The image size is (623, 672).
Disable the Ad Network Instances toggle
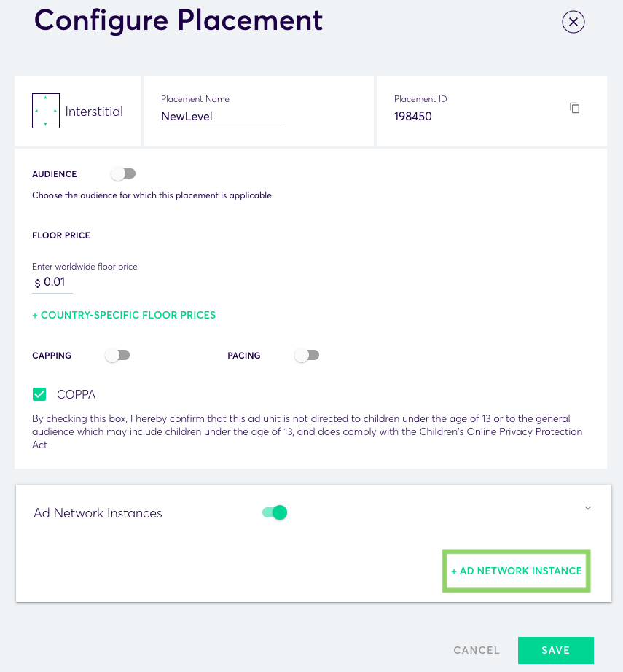pos(275,512)
